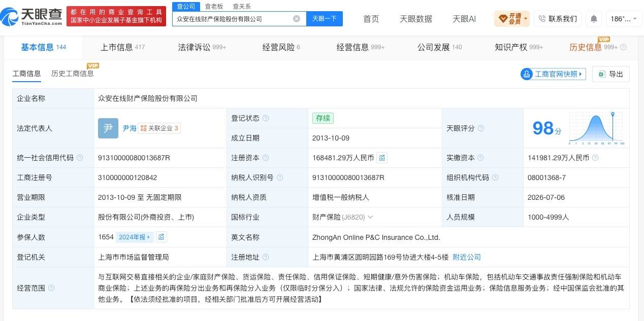Click the question icon beside 实缴资本 value

595,158
